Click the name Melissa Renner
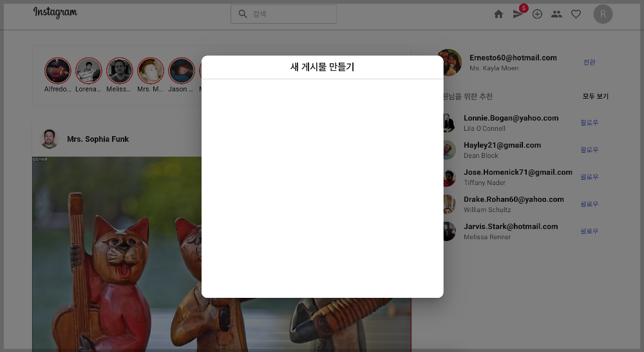The width and height of the screenshot is (644, 352). click(x=487, y=237)
